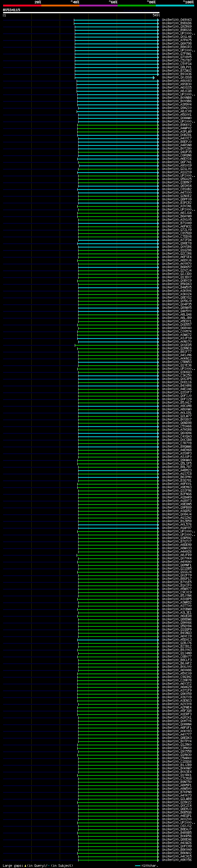Click the purple ~60% identity legend segment

98,6
